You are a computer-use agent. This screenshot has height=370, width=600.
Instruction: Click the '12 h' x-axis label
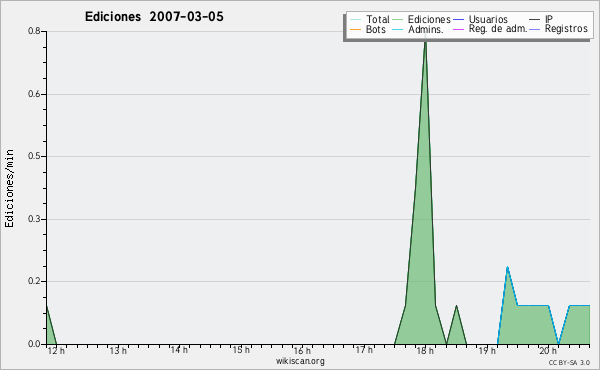56,351
